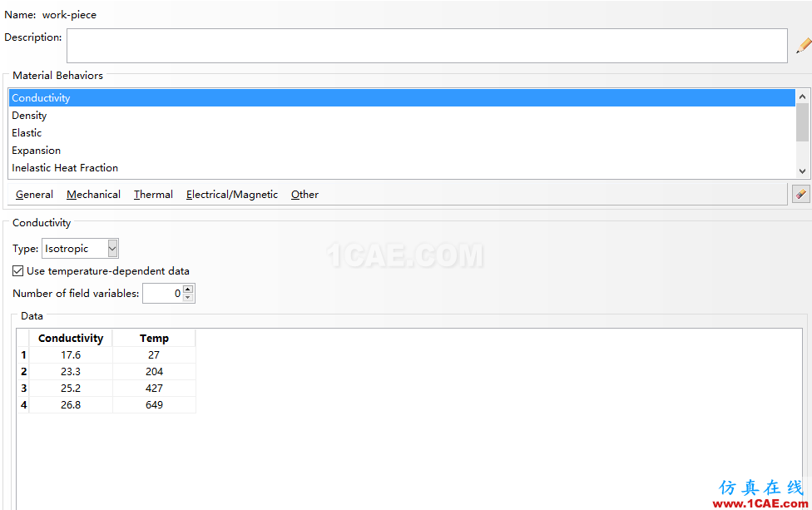The height and width of the screenshot is (510, 812).
Task: Click the pencil edit-description icon
Action: click(803, 46)
